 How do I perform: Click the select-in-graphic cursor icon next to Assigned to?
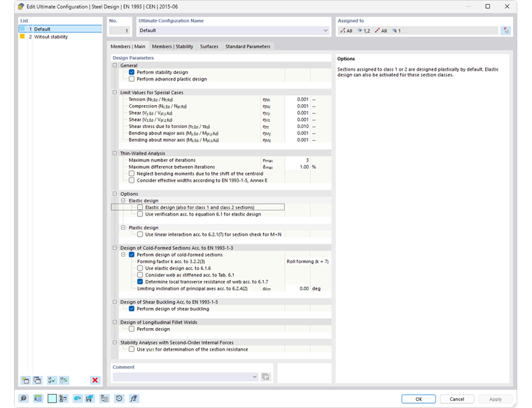[506, 31]
